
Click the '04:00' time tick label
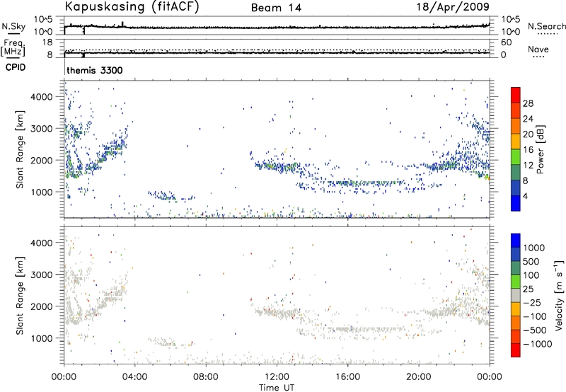pyautogui.click(x=134, y=377)
